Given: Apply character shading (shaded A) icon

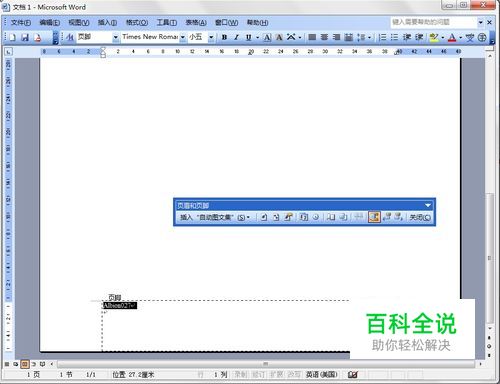Looking at the screenshot, I should [279, 37].
